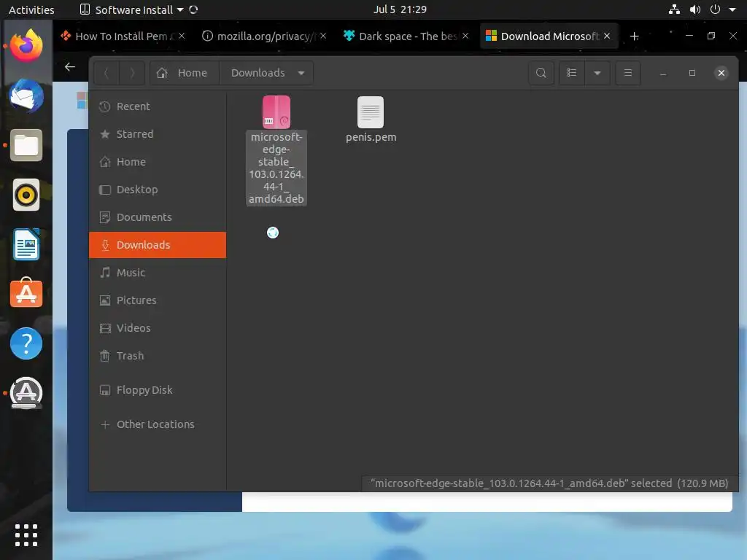Click the power icon in top bar
The image size is (747, 560).
point(715,9)
